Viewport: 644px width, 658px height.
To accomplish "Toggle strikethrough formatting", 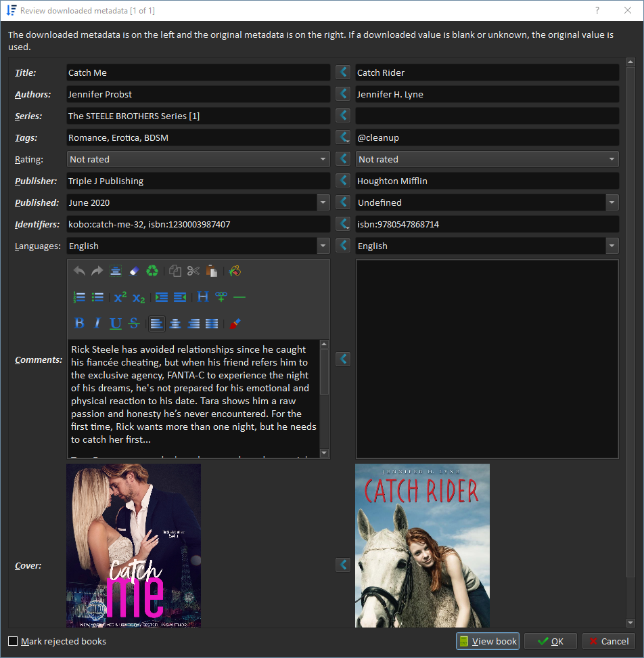I will [134, 323].
